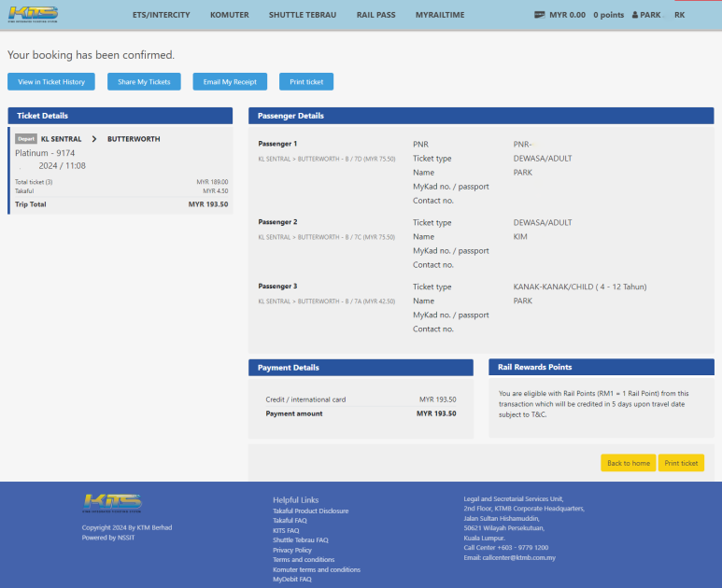The height and width of the screenshot is (588, 722).
Task: Open the PARK user account menu
Action: [658, 15]
